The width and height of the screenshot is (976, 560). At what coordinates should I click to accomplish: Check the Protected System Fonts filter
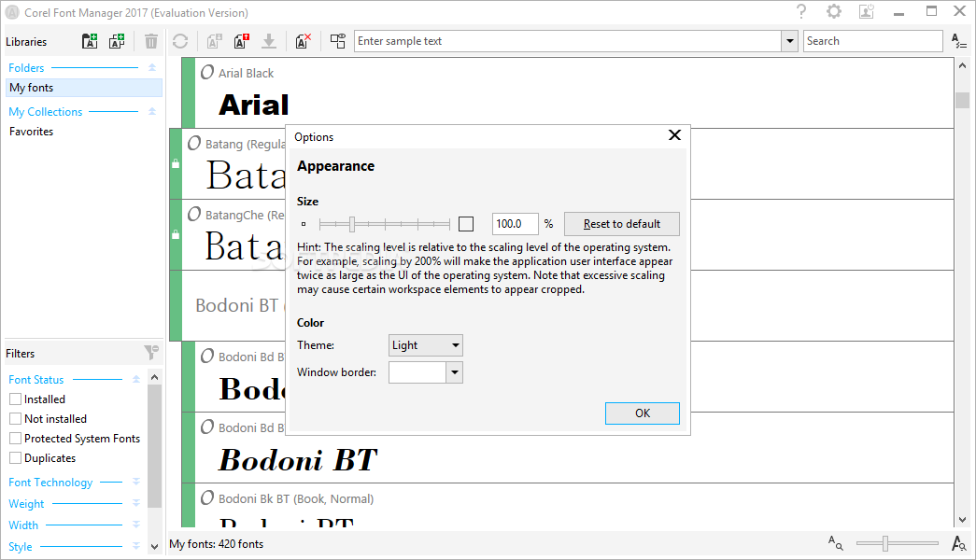[x=16, y=438]
